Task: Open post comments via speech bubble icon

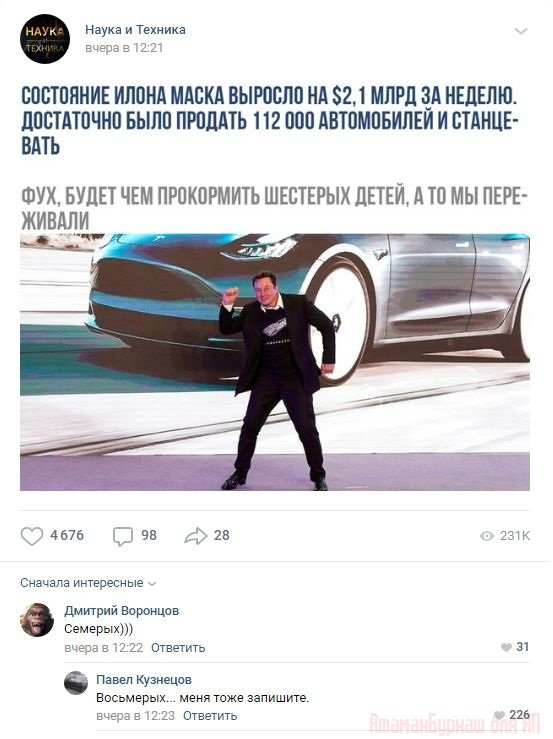Action: click(x=123, y=536)
